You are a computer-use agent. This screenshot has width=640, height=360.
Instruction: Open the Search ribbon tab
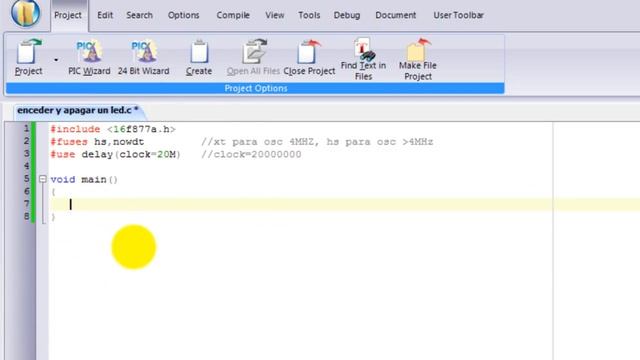click(x=139, y=16)
